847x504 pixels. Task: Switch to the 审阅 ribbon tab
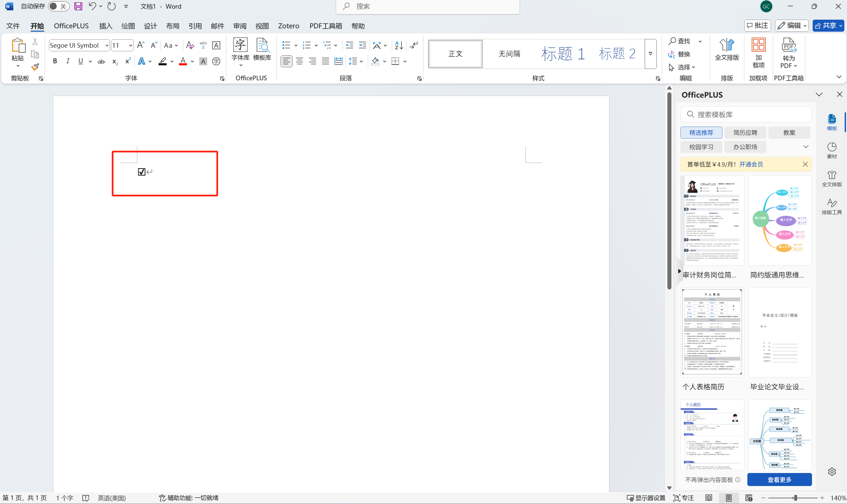tap(240, 26)
